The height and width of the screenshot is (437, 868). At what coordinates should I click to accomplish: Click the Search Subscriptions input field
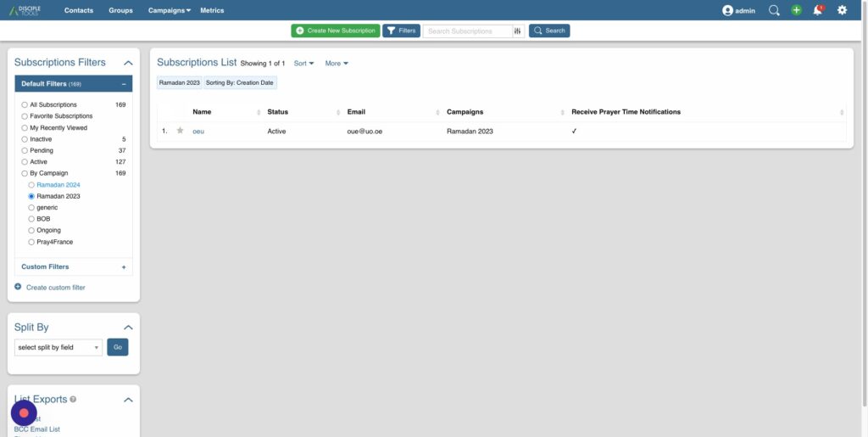click(469, 31)
